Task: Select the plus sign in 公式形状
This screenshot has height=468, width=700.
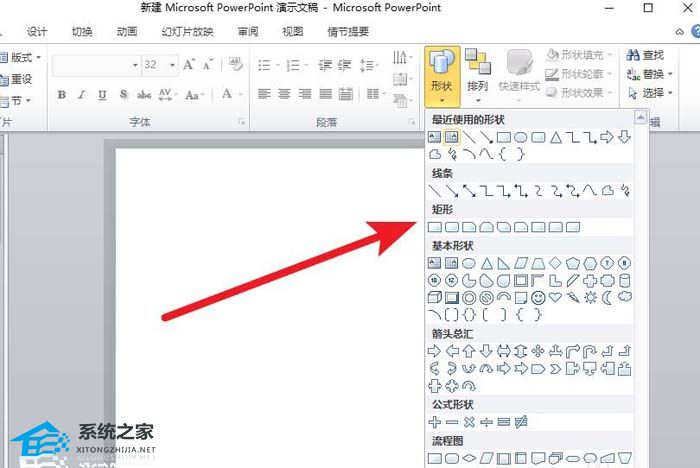Action: (x=434, y=422)
